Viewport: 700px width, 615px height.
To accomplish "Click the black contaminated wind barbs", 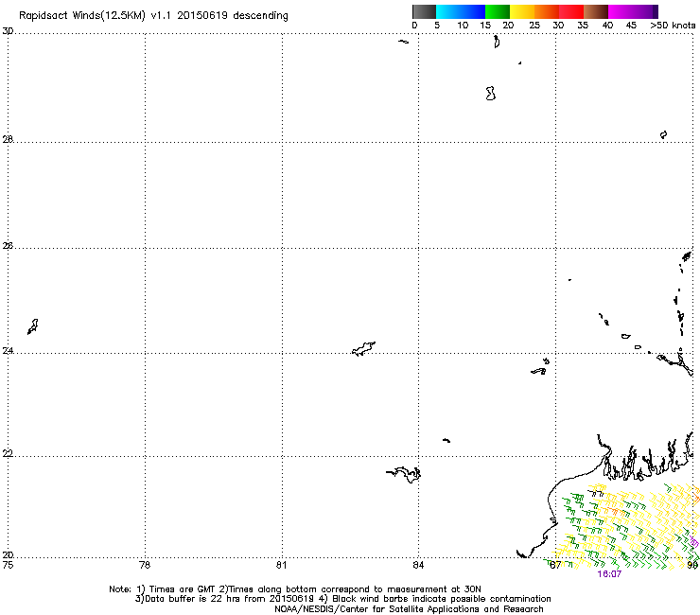I will pos(597,494).
